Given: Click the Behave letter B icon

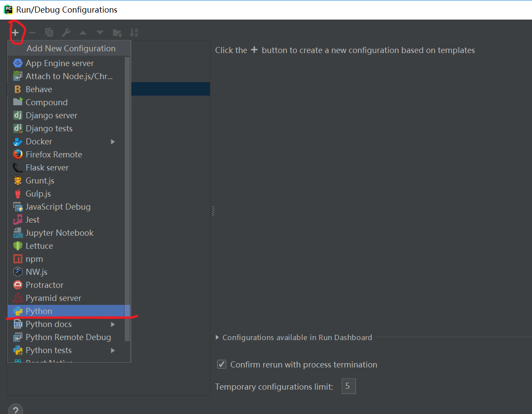Looking at the screenshot, I should click(18, 89).
